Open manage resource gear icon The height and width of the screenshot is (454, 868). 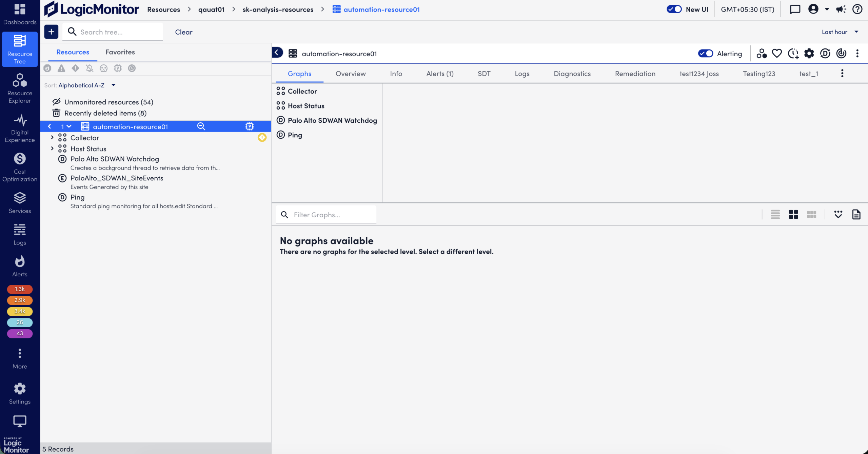click(x=809, y=54)
